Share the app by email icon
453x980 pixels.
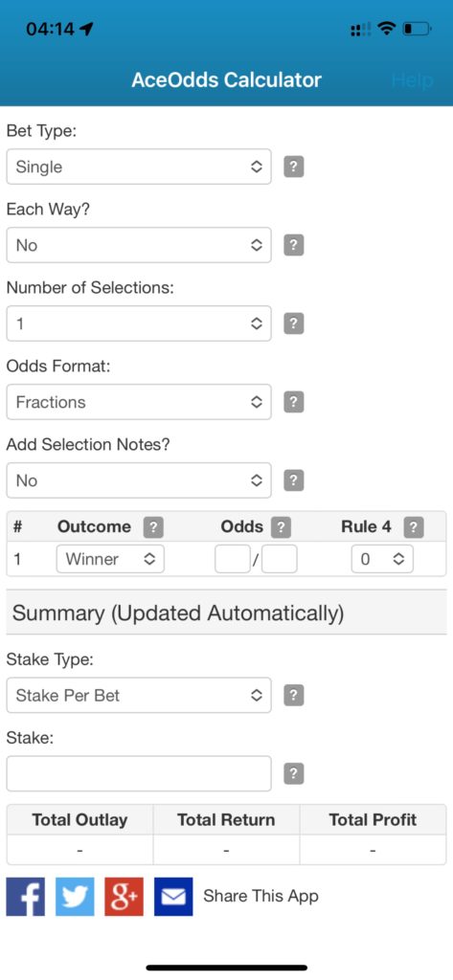[173, 896]
